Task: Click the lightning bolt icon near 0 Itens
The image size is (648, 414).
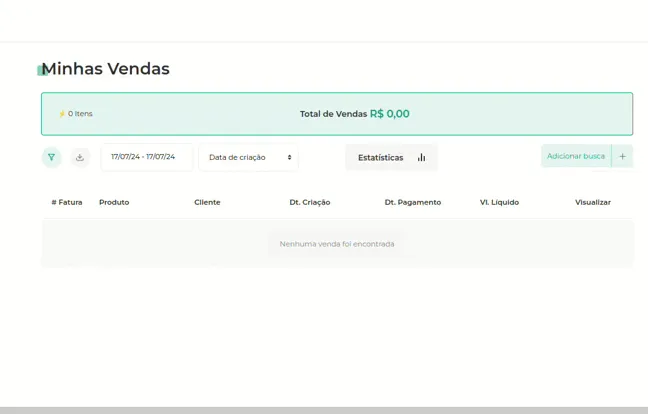Action: [x=62, y=114]
